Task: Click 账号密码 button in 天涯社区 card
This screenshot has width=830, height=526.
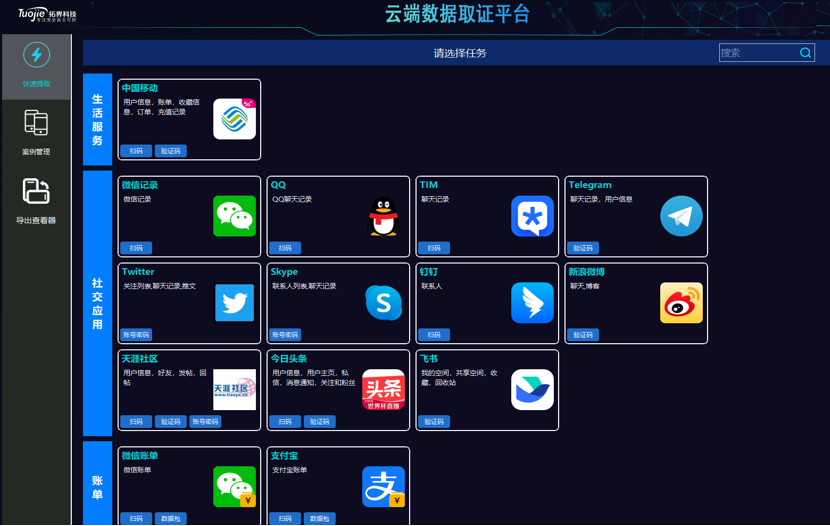Action: 205,421
